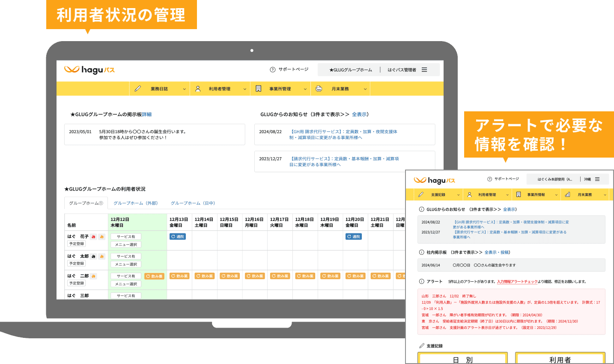The image size is (614, 364).
Task: Click the pencil icon beside 業務日誌
Action: [137, 89]
